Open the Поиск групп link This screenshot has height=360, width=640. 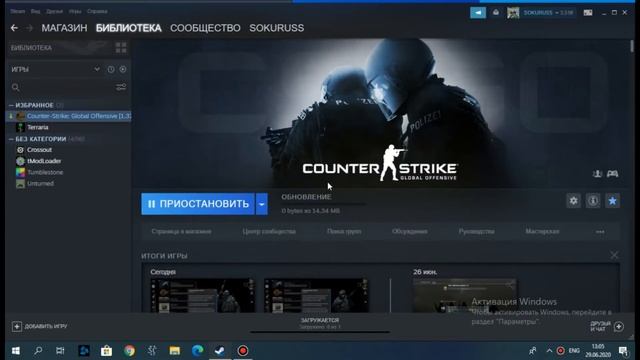coord(344,231)
